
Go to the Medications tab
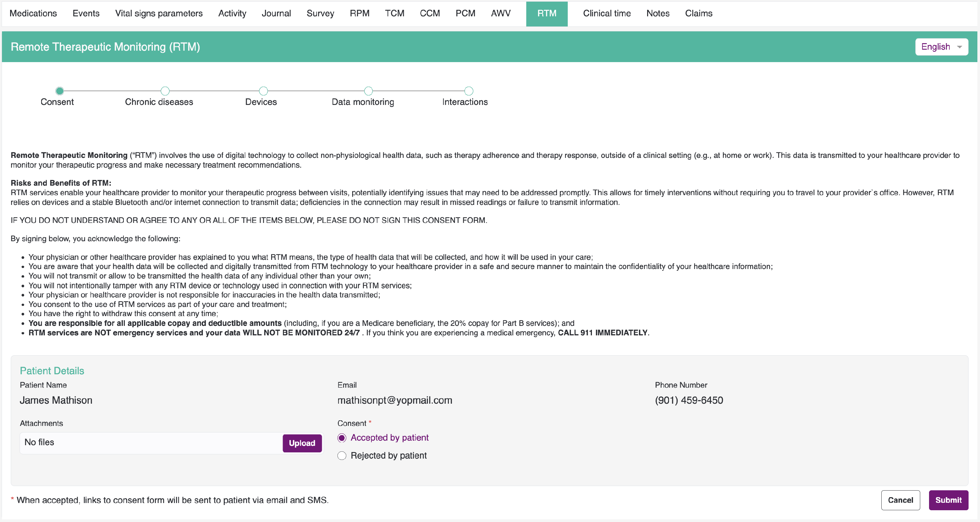coord(33,13)
